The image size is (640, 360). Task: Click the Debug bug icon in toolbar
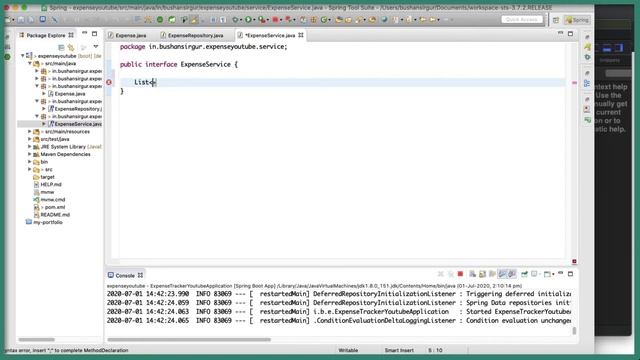(235, 20)
